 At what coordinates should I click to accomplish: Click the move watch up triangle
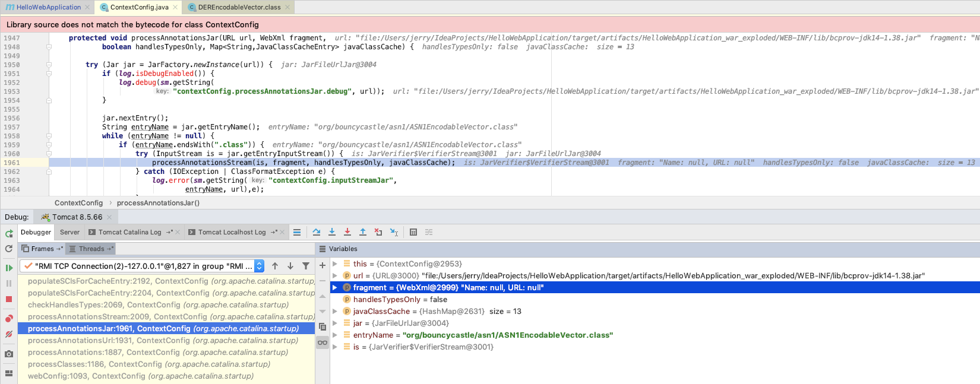(323, 296)
